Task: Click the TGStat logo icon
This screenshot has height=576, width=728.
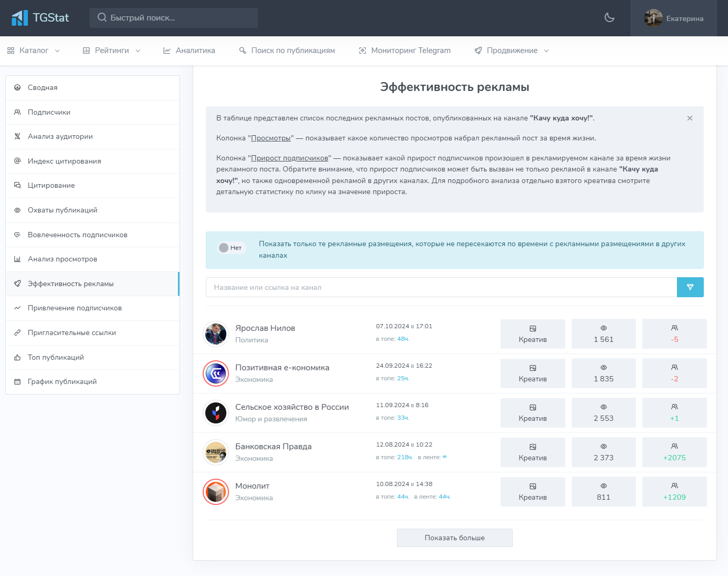Action: [x=20, y=18]
